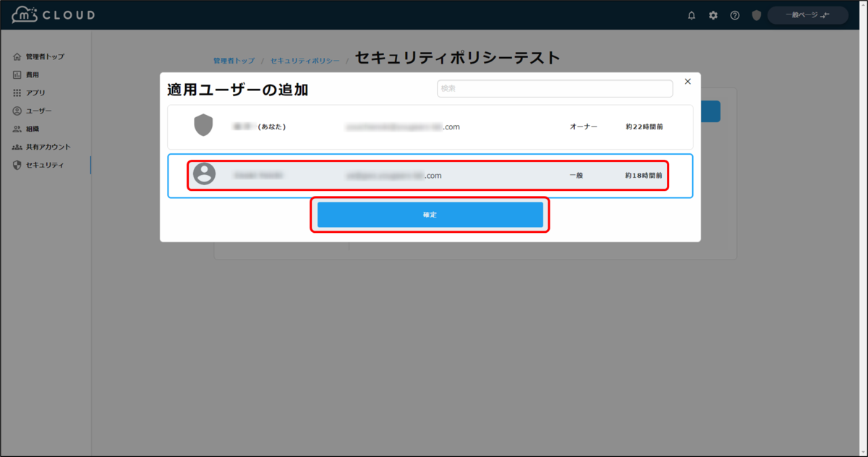
Task: Open the セキュリティポリシー breadcrumb
Action: [304, 61]
